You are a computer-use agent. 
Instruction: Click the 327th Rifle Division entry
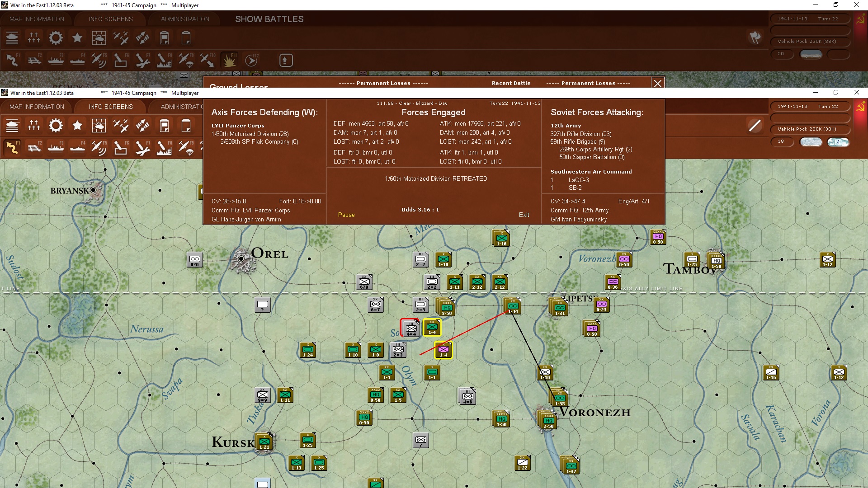tap(581, 134)
